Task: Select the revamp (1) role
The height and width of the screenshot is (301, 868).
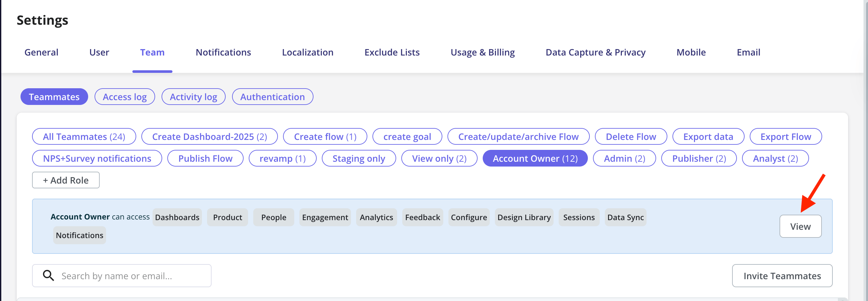Action: point(282,158)
